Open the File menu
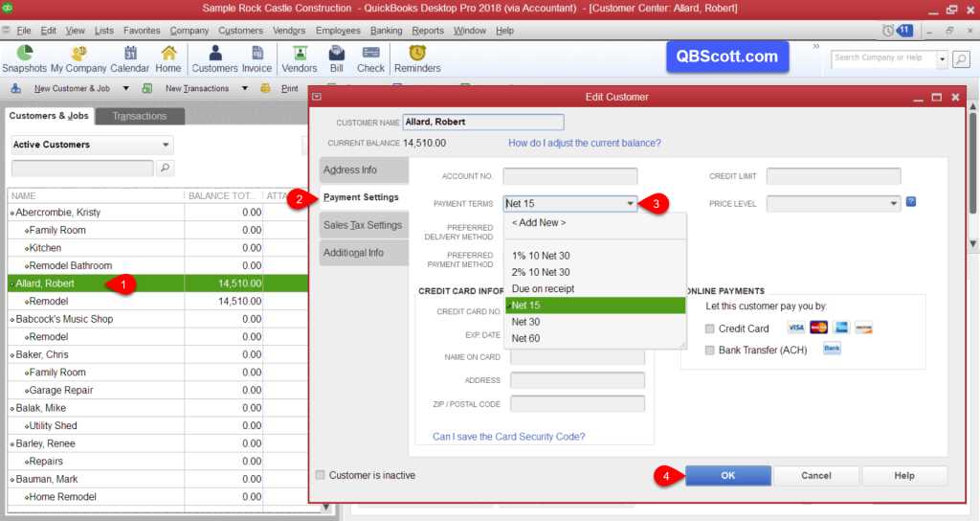The image size is (980, 521). pos(24,30)
